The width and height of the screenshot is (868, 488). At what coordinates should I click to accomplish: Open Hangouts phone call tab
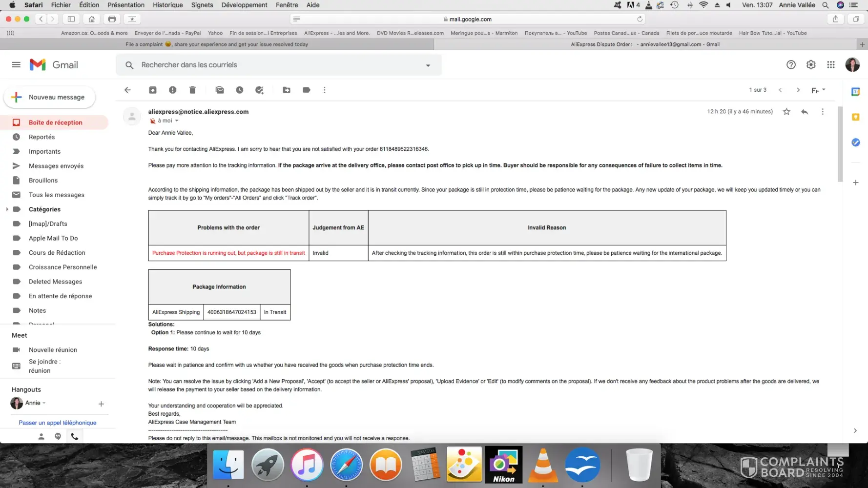tap(74, 436)
